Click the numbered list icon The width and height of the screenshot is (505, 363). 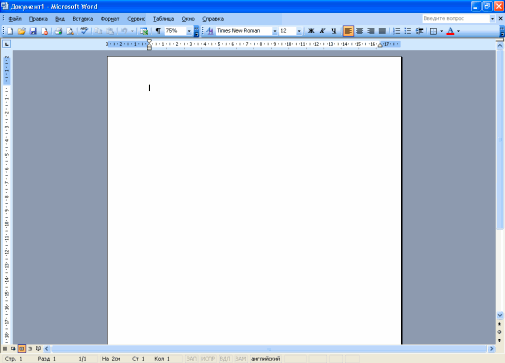point(396,31)
